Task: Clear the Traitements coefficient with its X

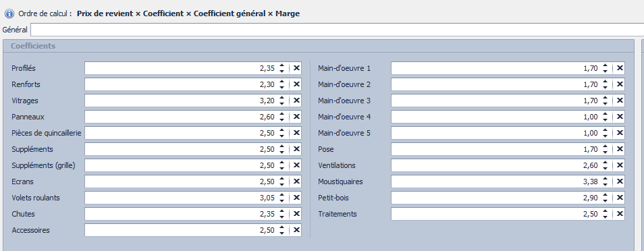Action: pos(620,214)
